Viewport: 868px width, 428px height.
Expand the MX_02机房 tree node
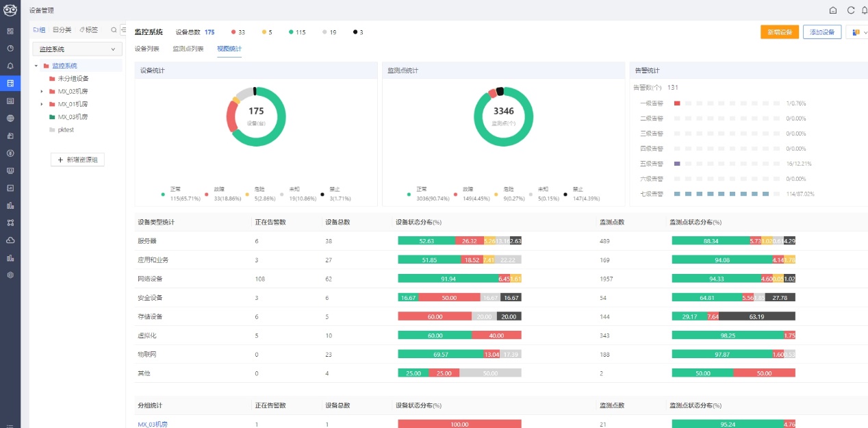click(42, 91)
